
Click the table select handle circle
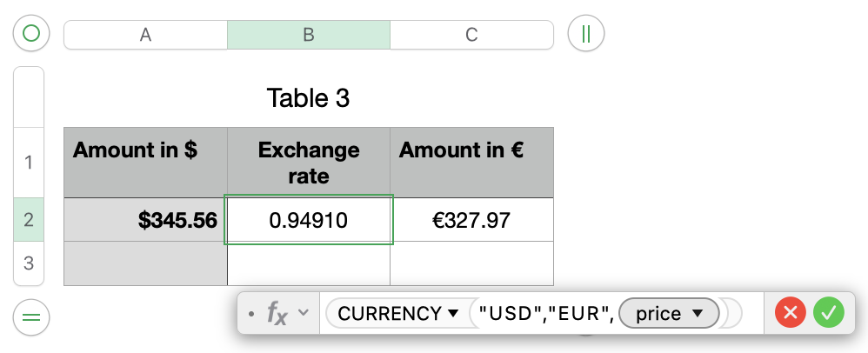tap(31, 35)
